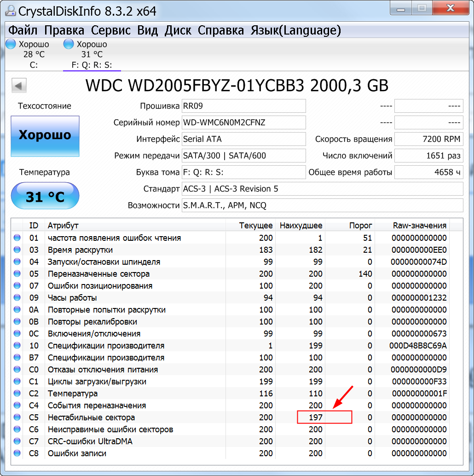Click status orb for attribute 0A row
The height and width of the screenshot is (476, 474).
[17, 309]
